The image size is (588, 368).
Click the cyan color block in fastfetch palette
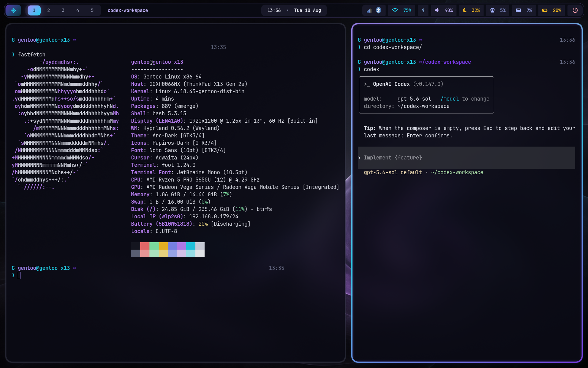point(191,246)
